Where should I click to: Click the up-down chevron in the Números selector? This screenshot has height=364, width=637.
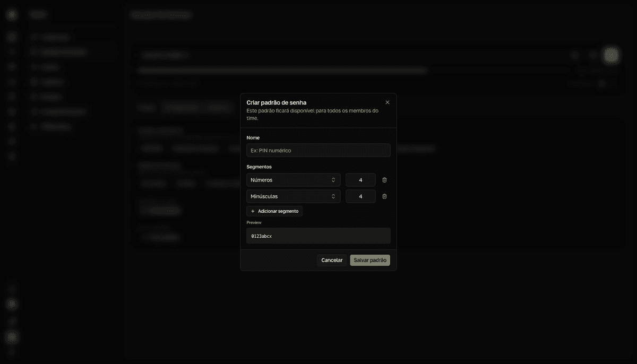(x=333, y=180)
